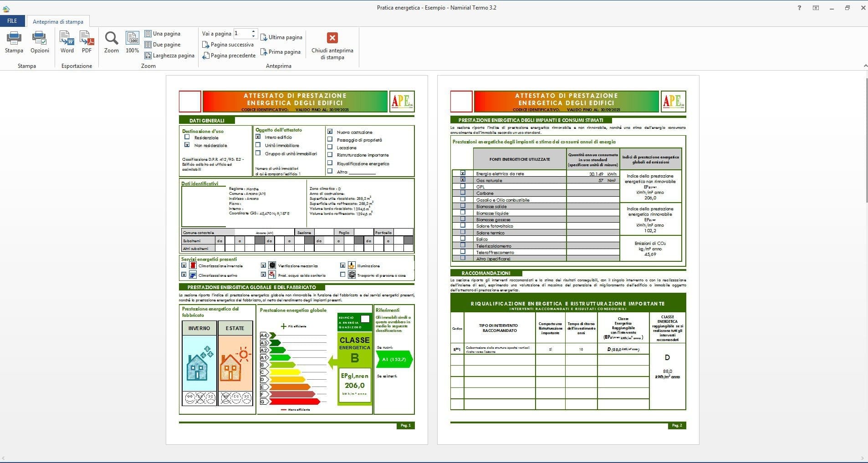The height and width of the screenshot is (463, 868).
Task: Go to Pagina successiva
Action: (x=228, y=45)
